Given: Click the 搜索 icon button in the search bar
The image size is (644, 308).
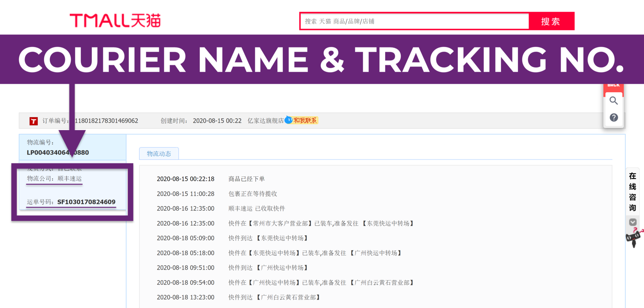Looking at the screenshot, I should click(551, 21).
